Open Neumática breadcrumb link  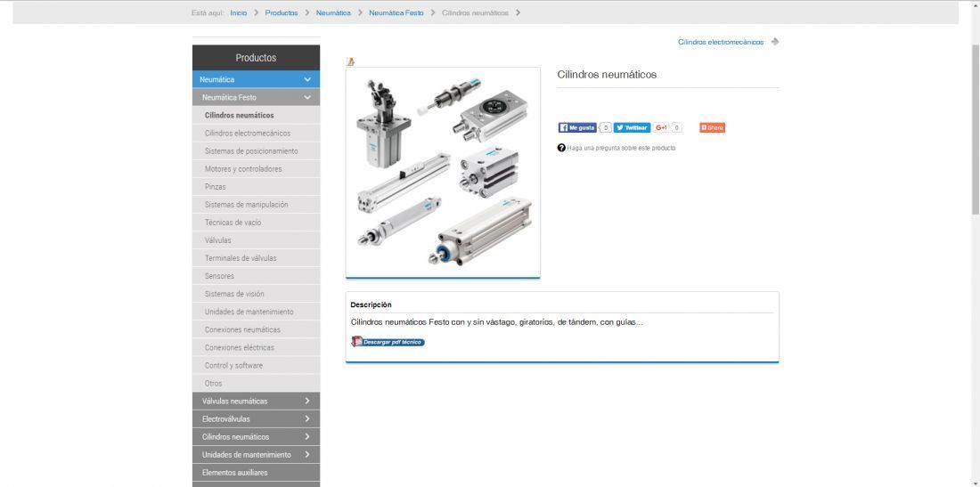[333, 12]
